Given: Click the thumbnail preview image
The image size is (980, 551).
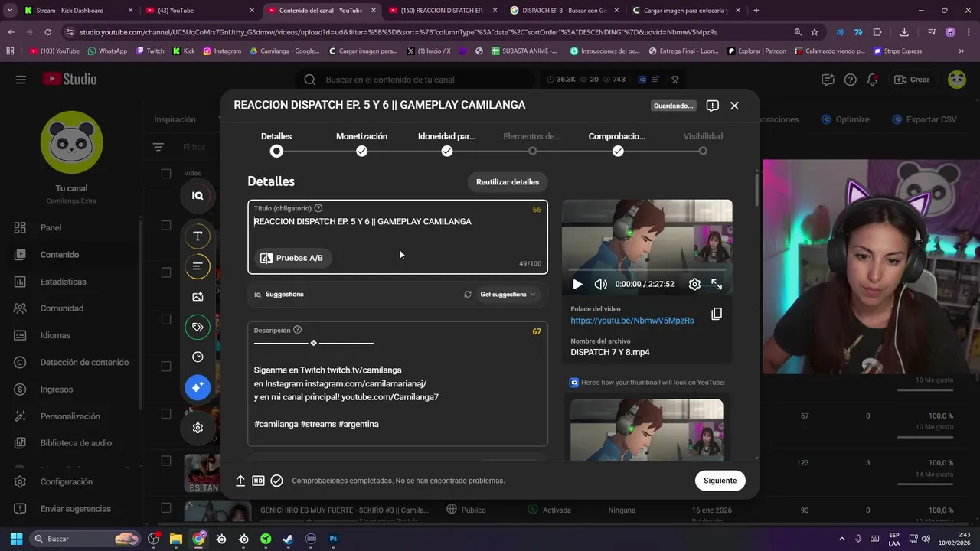Looking at the screenshot, I should [x=646, y=429].
